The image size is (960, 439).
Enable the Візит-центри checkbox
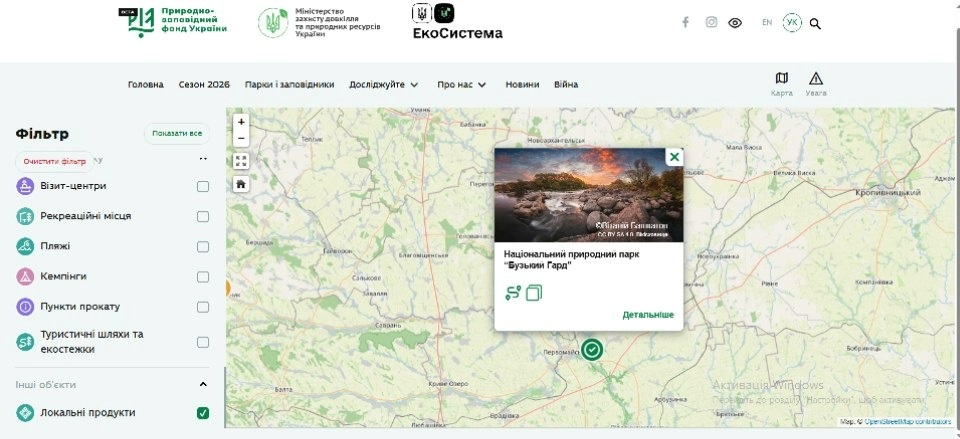(203, 186)
